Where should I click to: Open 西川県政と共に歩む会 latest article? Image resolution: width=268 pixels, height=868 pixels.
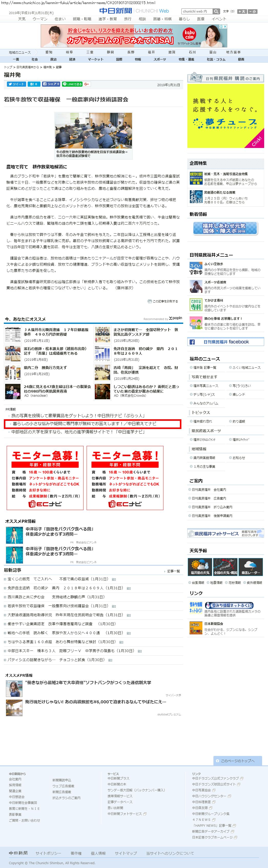pos(56,597)
